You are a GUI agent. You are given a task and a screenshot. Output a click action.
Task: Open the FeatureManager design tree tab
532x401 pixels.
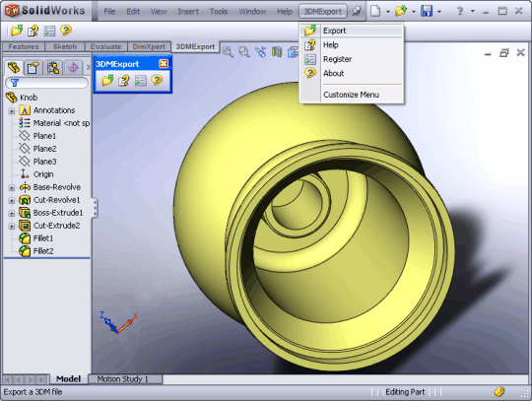(x=14, y=68)
